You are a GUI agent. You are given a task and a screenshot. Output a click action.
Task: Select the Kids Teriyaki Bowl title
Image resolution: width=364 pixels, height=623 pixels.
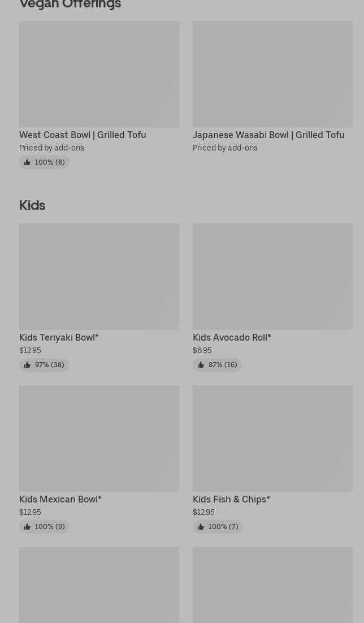click(59, 337)
